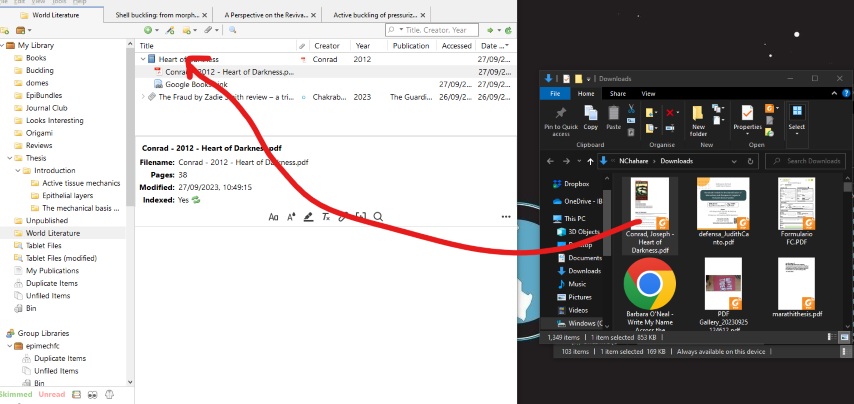This screenshot has width=854, height=404.
Task: Open the Share tab in File Explorer
Action: (618, 94)
